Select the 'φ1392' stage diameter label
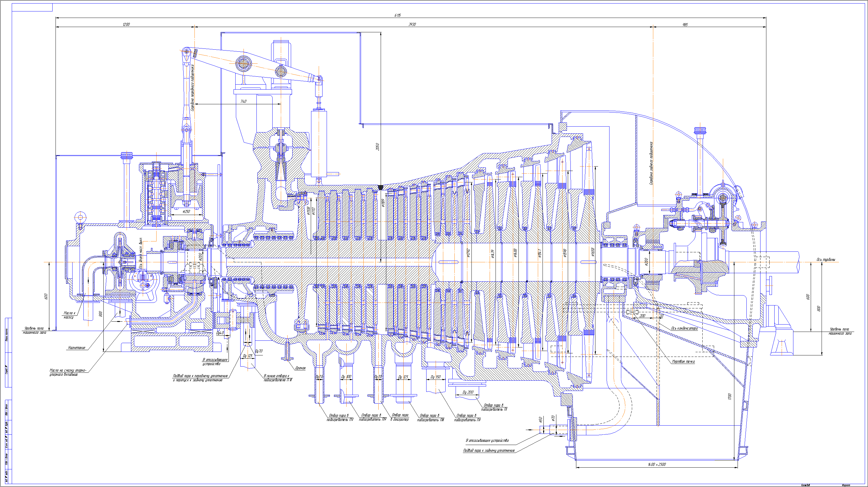The width and height of the screenshot is (868, 487). tap(468, 253)
